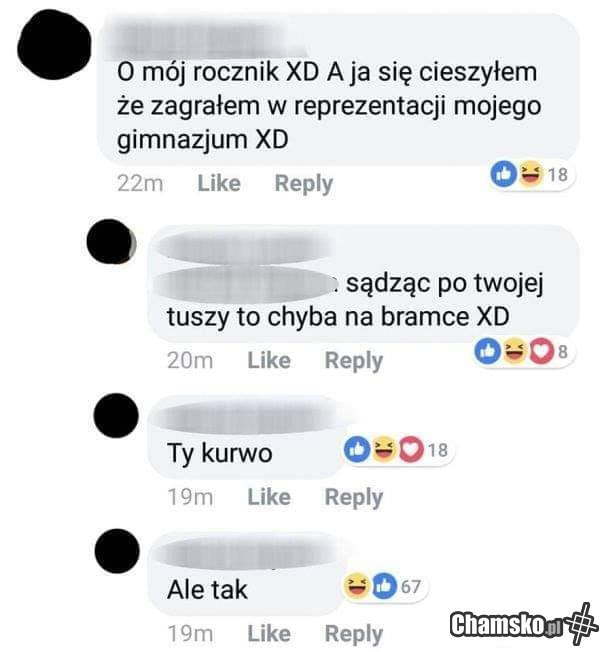Reply to the 20m comment
This screenshot has height=652, width=600.
coord(353,361)
